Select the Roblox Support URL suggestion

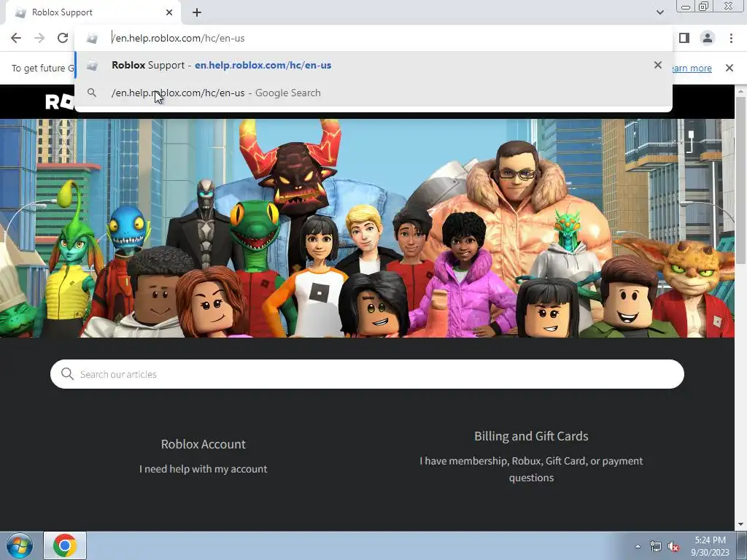(x=373, y=65)
